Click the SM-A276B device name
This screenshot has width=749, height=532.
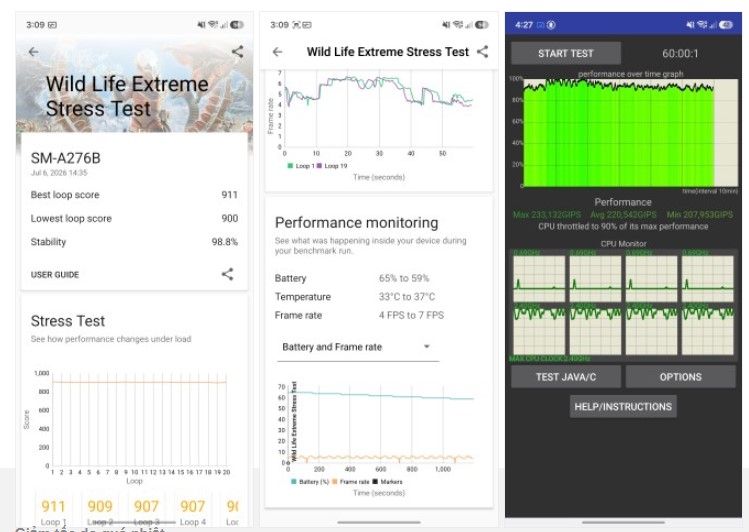[x=65, y=158]
